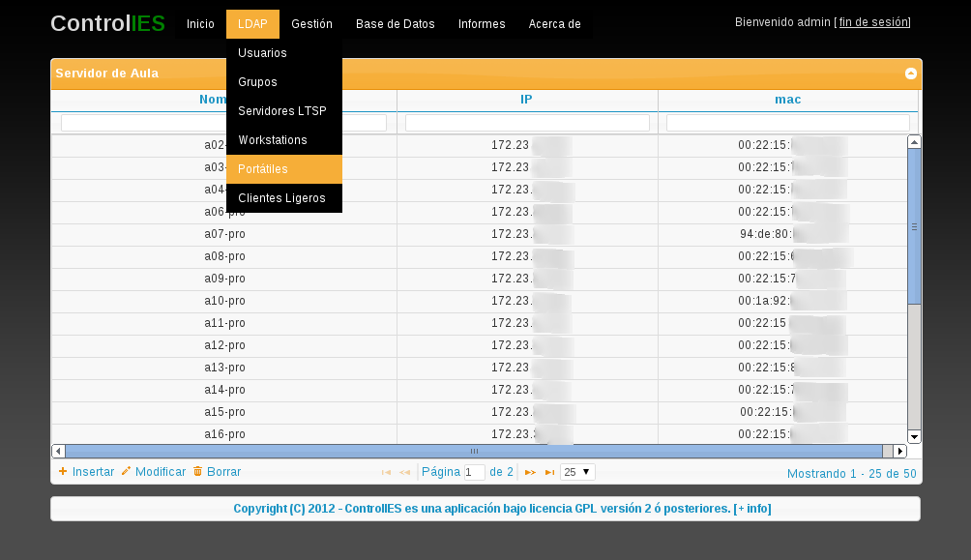This screenshot has width=971, height=560.
Task: Click the 00:1a:92 mac cell
Action: [782, 301]
